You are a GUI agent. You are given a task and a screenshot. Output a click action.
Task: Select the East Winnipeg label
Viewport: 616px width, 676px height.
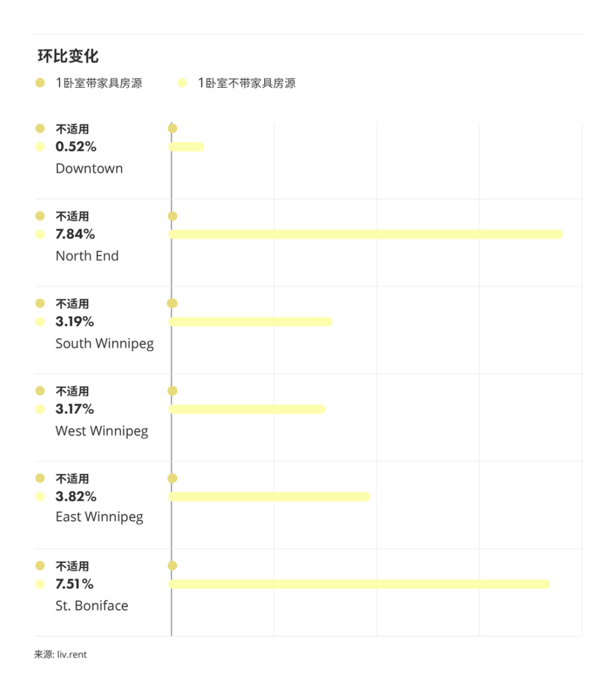pyautogui.click(x=99, y=517)
